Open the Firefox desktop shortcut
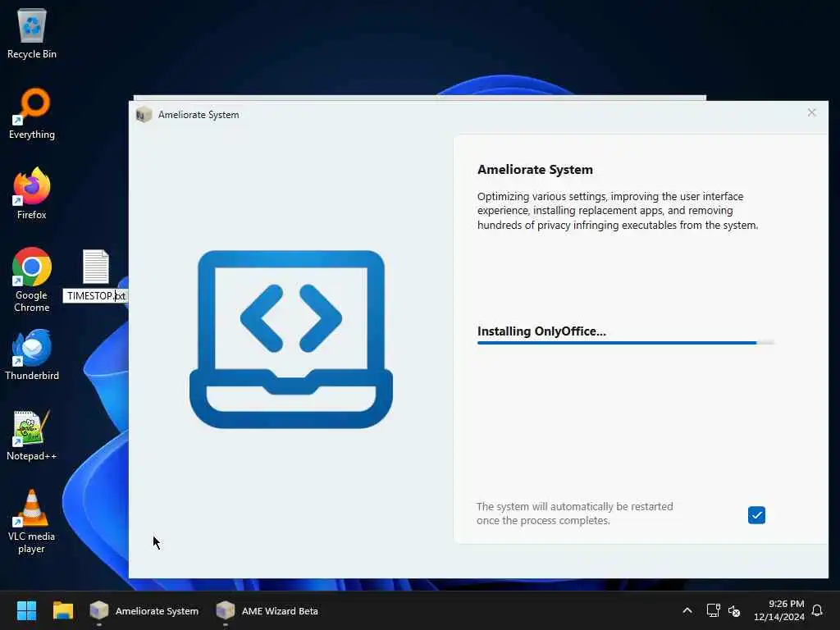840x630 pixels. pos(32,194)
